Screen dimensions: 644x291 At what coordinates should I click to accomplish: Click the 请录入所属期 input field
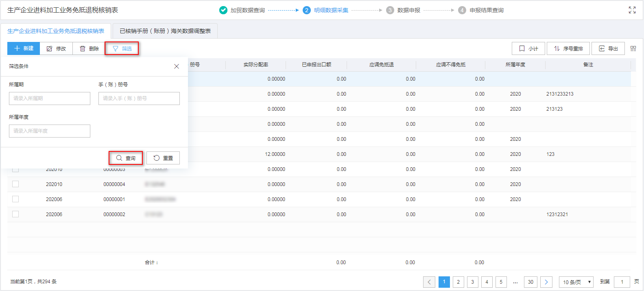pyautogui.click(x=50, y=98)
